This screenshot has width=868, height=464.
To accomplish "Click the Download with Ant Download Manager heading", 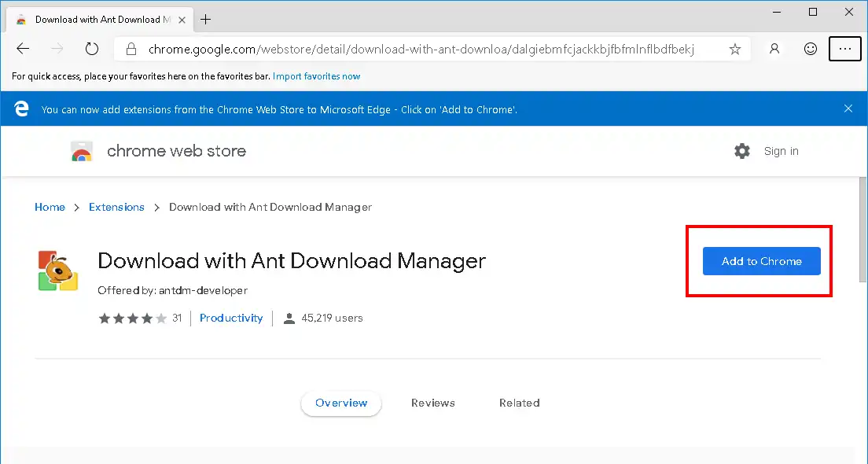I will point(292,261).
